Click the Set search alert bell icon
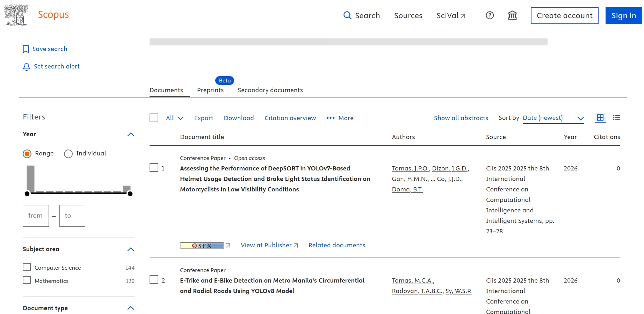This screenshot has height=314, width=644. (x=26, y=67)
